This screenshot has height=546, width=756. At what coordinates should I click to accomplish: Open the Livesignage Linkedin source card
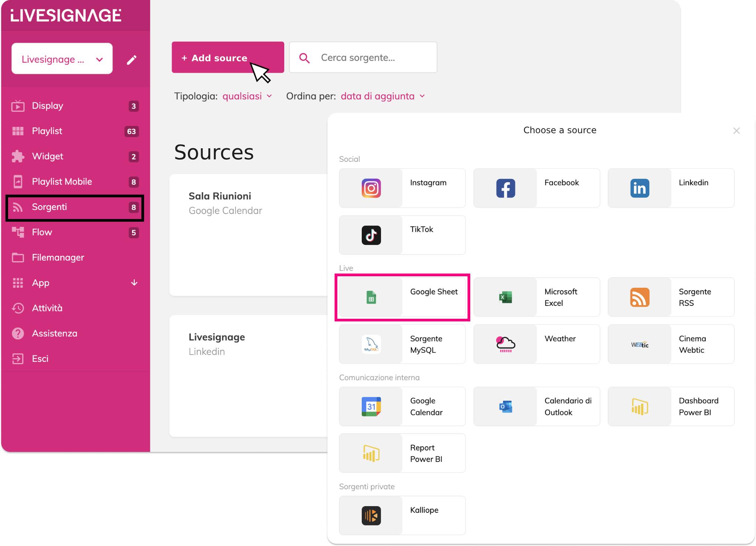248,376
